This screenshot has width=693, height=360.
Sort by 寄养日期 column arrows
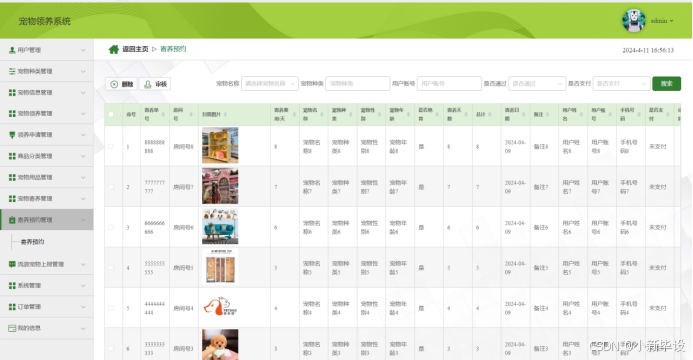(x=524, y=114)
